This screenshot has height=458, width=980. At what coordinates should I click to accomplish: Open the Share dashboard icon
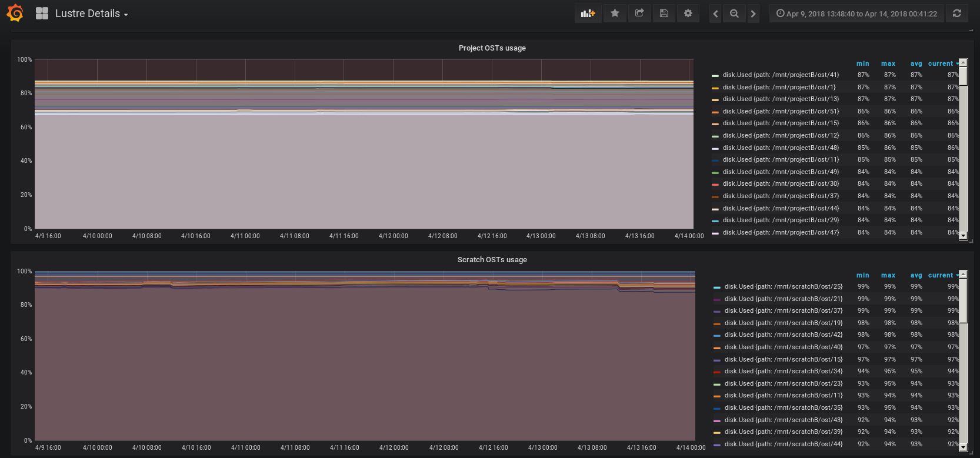pyautogui.click(x=639, y=14)
